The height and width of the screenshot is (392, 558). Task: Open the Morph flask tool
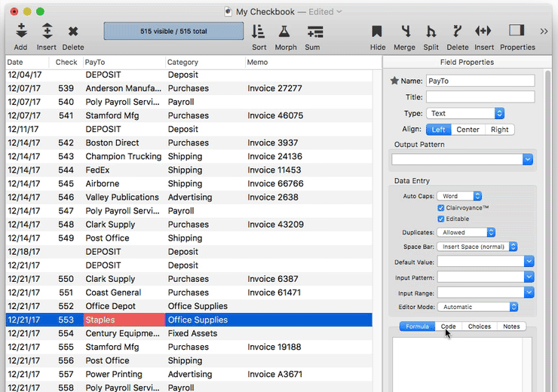coord(284,32)
